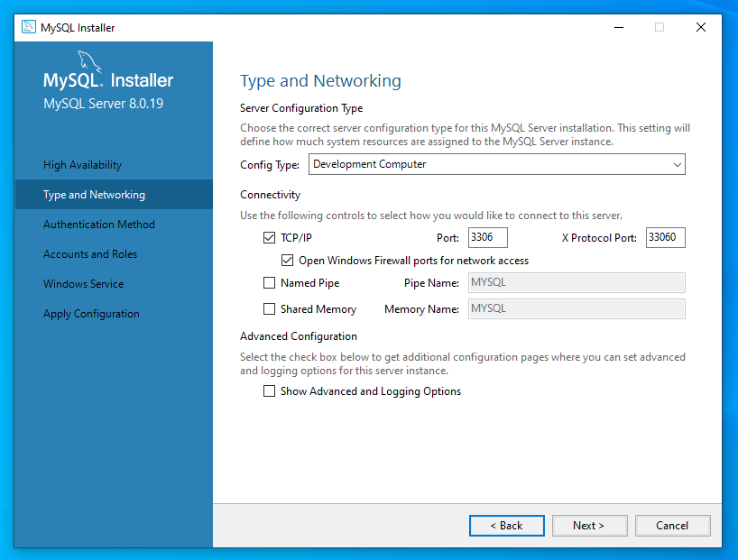Check Show Advanced and Logging Options
Viewport: 738px width, 560px height.
[269, 391]
